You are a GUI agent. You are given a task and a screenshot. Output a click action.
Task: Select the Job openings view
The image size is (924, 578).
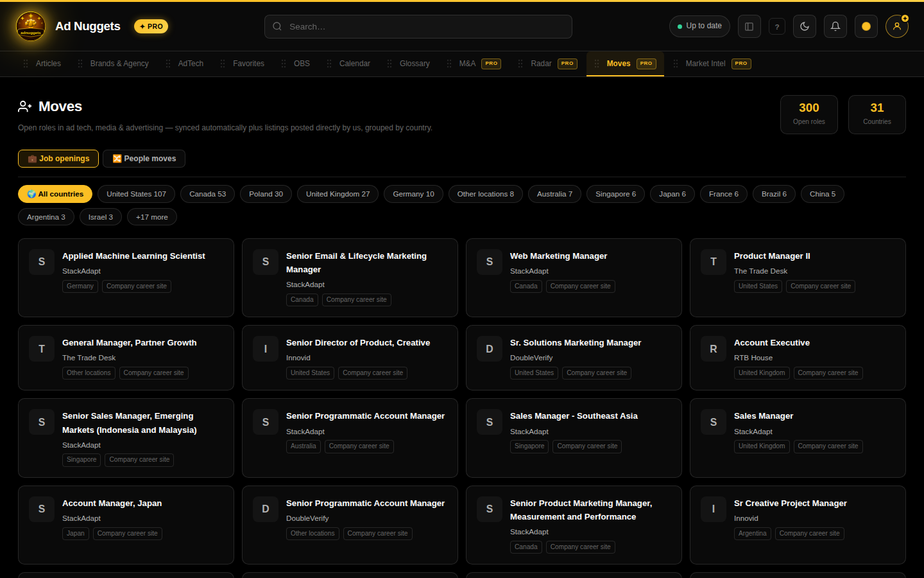pos(58,159)
